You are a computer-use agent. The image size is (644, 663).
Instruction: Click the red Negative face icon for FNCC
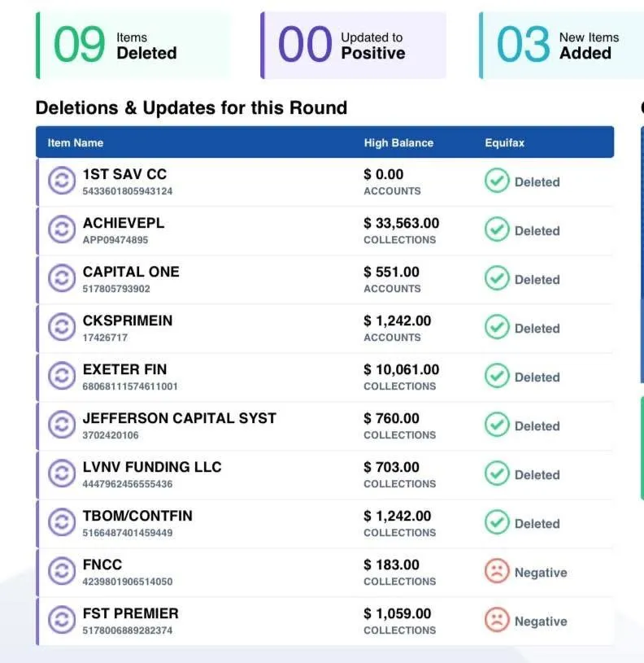point(497,571)
